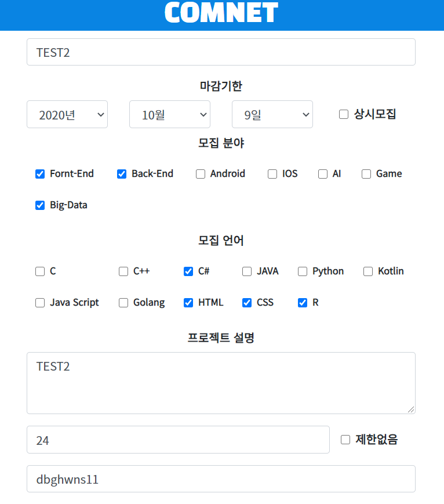Click the 모집 언어 heading text
The width and height of the screenshot is (444, 504).
coord(221,241)
